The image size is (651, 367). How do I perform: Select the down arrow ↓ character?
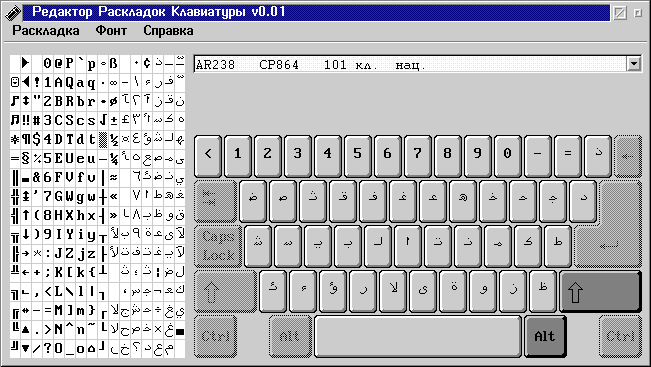tap(26, 234)
